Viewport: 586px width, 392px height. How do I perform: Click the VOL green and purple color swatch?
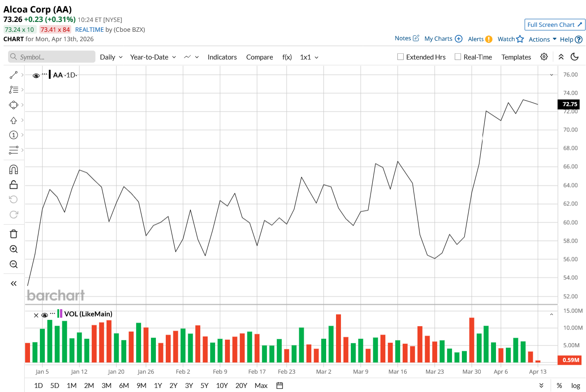pos(60,313)
